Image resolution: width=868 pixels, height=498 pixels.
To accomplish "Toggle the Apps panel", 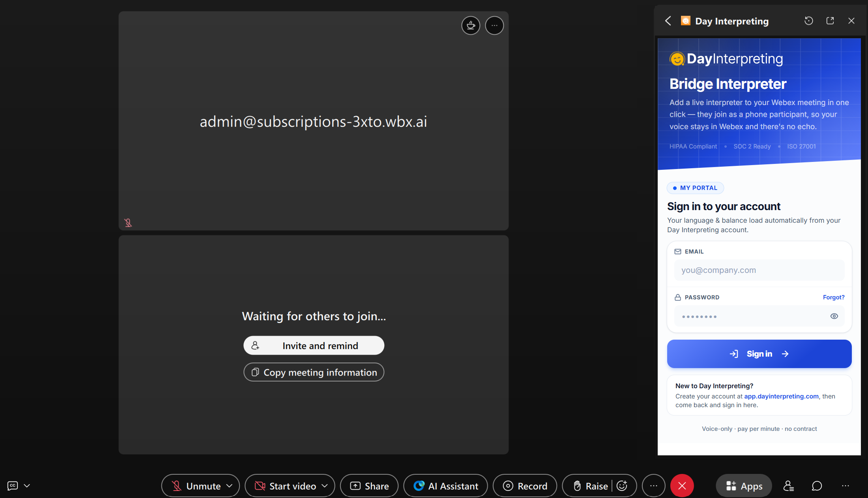I will pos(744,486).
